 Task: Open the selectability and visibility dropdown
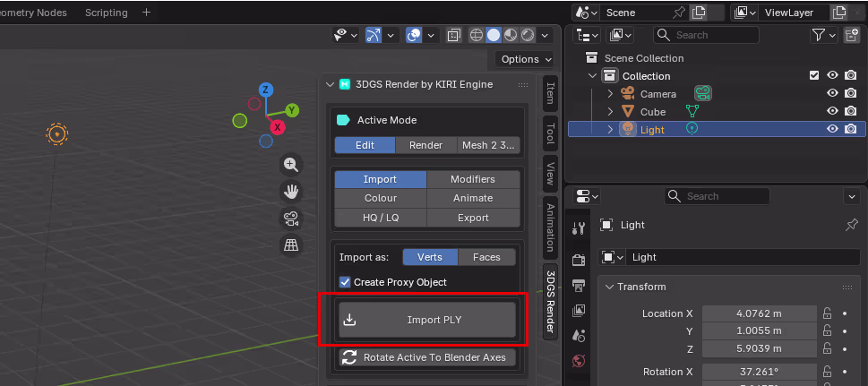pos(347,36)
